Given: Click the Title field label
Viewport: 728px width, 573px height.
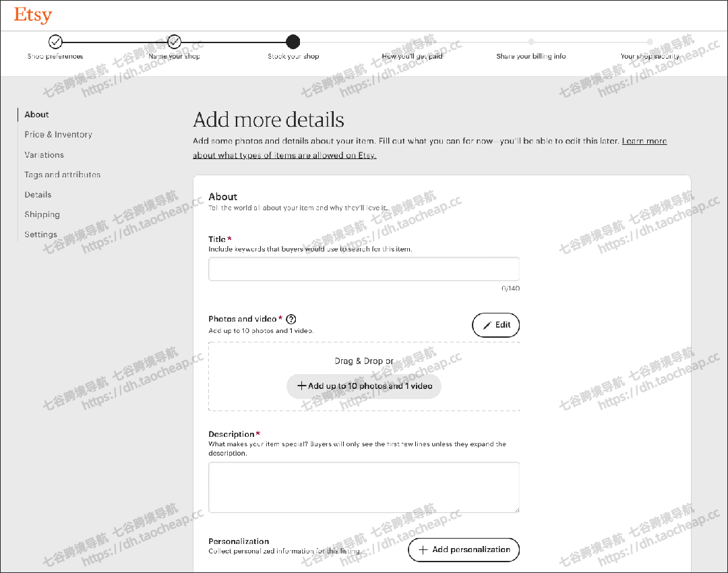Looking at the screenshot, I should [x=217, y=239].
